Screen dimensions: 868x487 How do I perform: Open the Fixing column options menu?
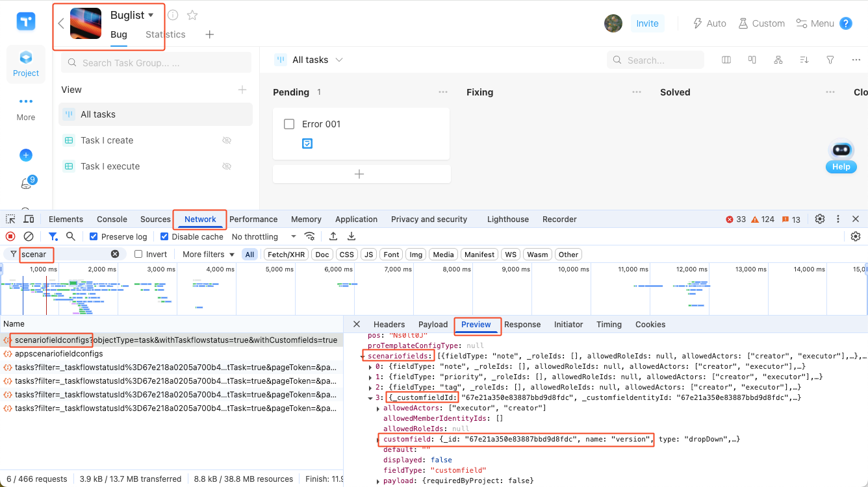637,92
